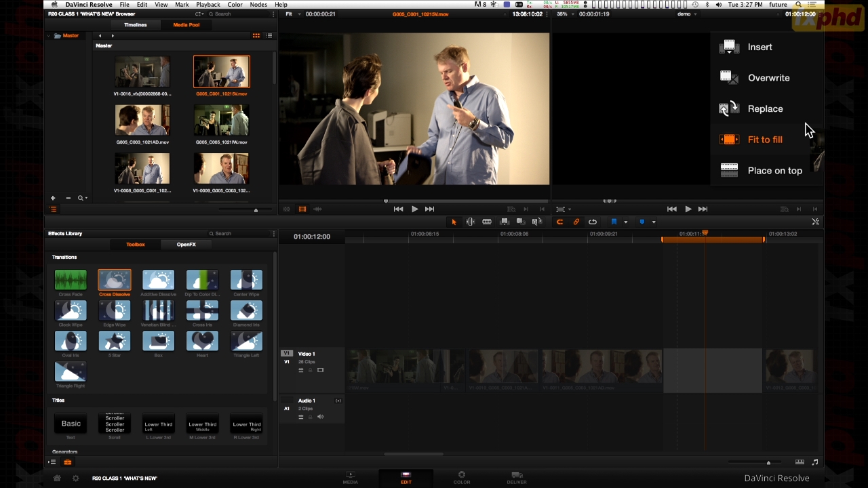Open project settings gear at bottom left
This screenshot has height=488, width=868.
[x=75, y=478]
